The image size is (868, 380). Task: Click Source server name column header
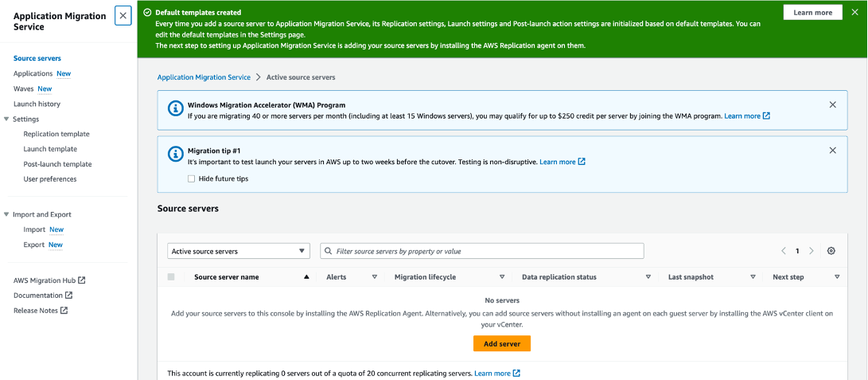[227, 277]
